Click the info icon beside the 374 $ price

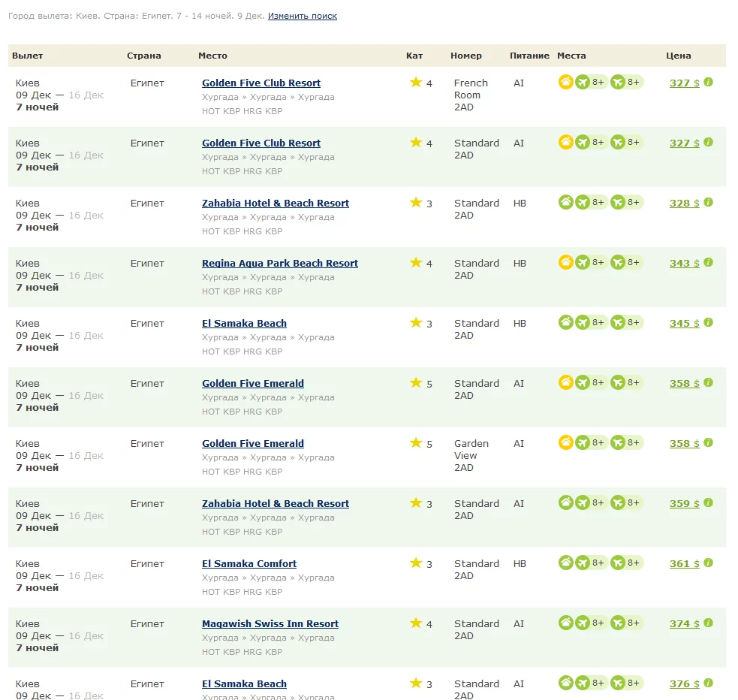click(x=708, y=623)
